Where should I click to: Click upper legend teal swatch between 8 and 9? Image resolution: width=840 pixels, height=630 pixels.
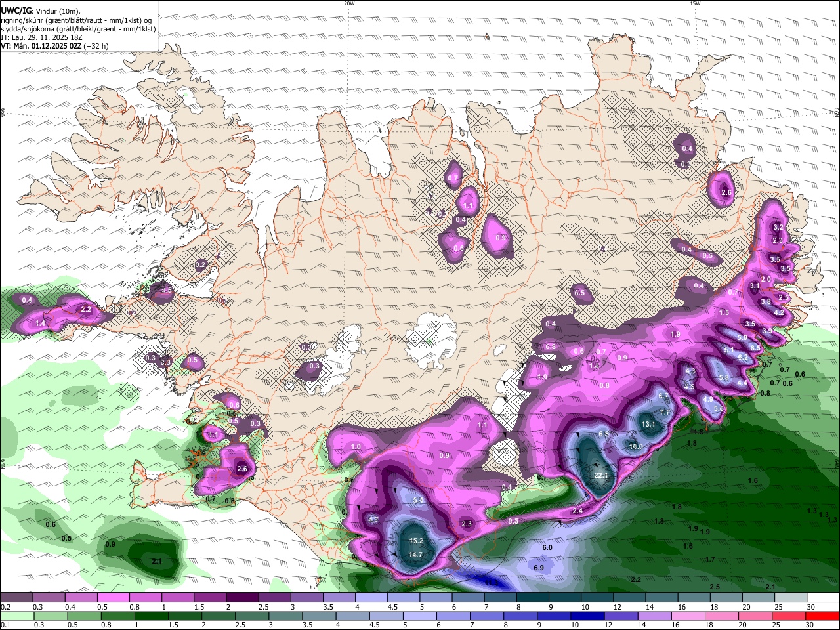tap(533, 598)
